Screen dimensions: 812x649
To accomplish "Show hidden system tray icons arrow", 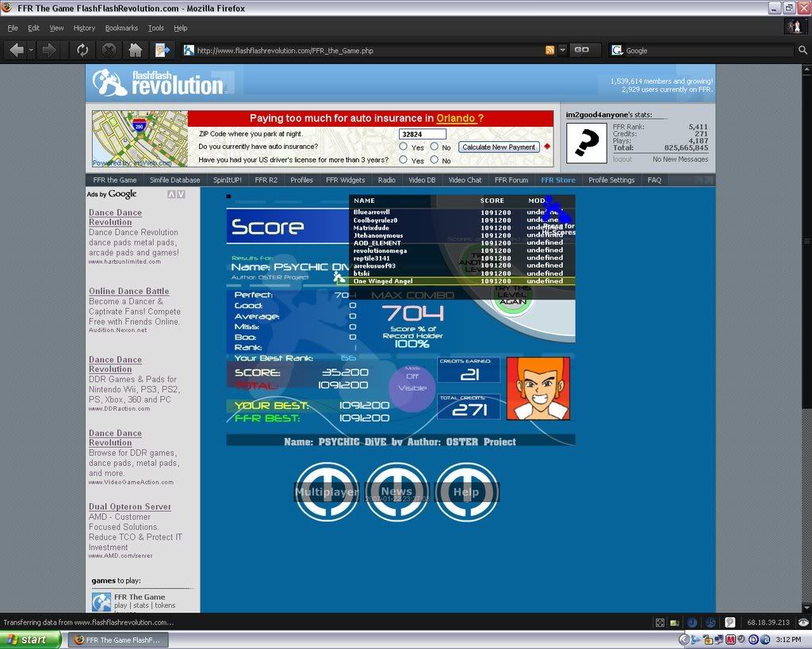I will [x=684, y=639].
